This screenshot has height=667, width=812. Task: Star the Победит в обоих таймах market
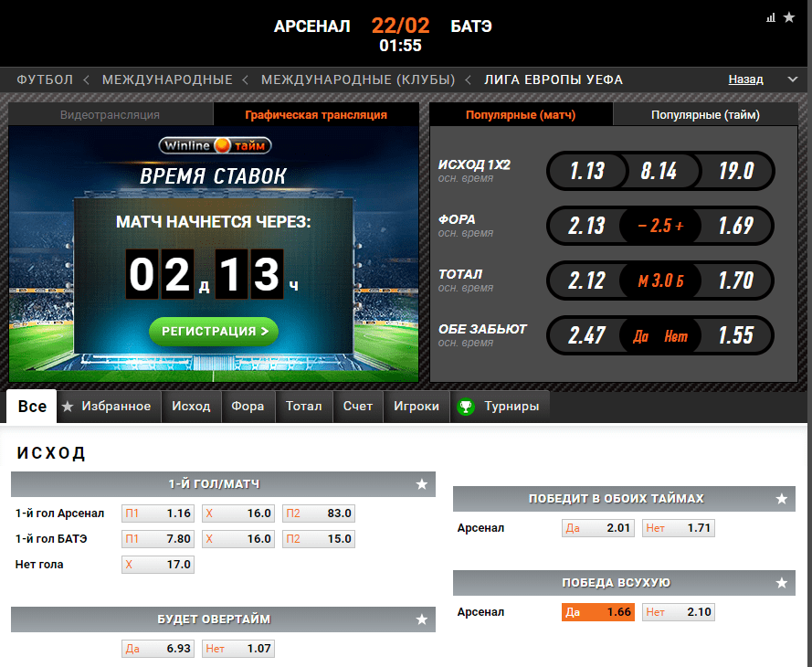coord(782,499)
